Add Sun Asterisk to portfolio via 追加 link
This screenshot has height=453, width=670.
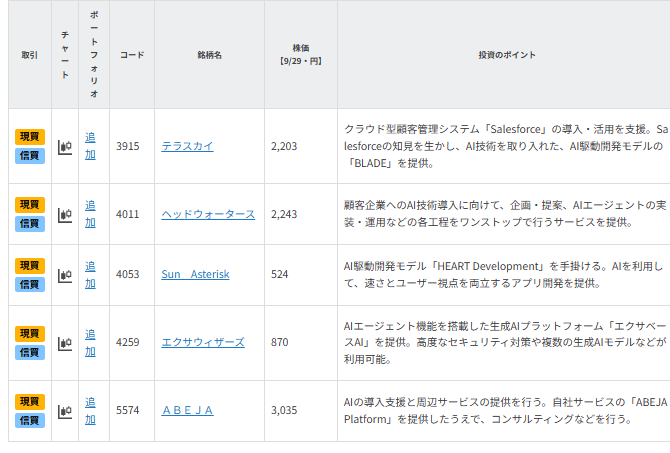[x=90, y=275]
